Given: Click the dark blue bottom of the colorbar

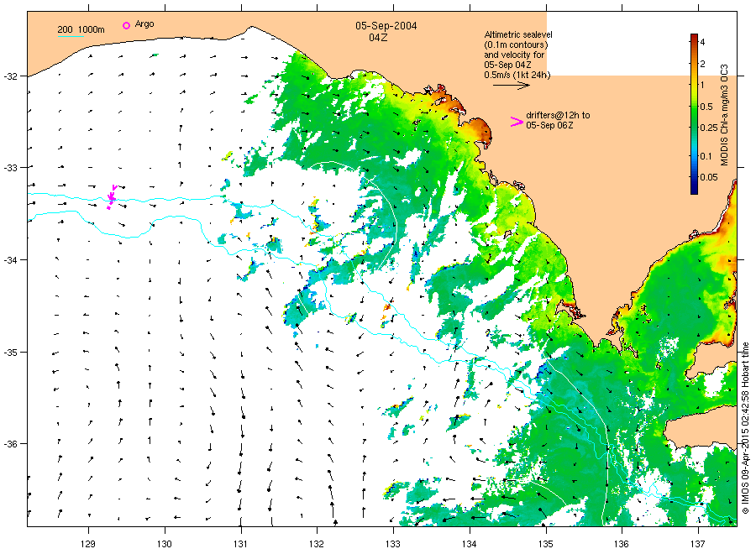Looking at the screenshot, I should coord(694,190).
